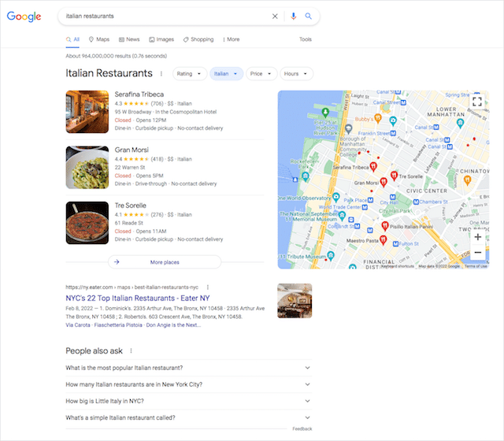Open 'Don Angie Is the Next...' sitelink
The width and height of the screenshot is (504, 441).
tap(173, 325)
